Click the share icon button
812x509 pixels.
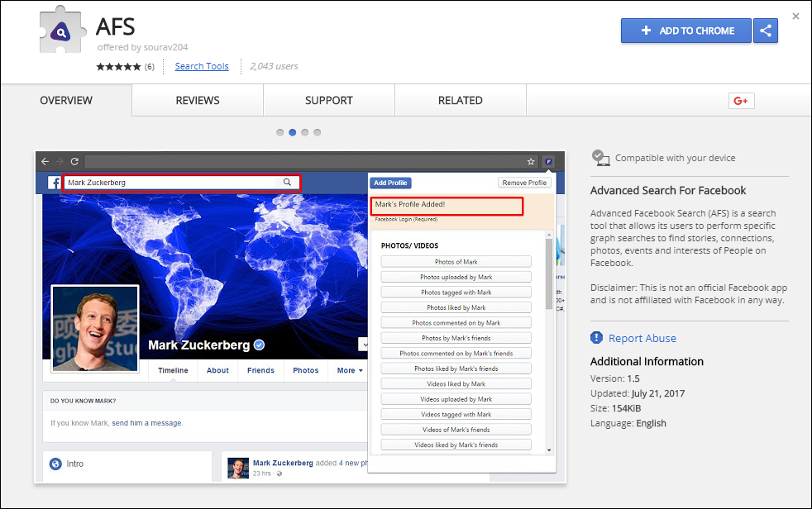pyautogui.click(x=766, y=31)
